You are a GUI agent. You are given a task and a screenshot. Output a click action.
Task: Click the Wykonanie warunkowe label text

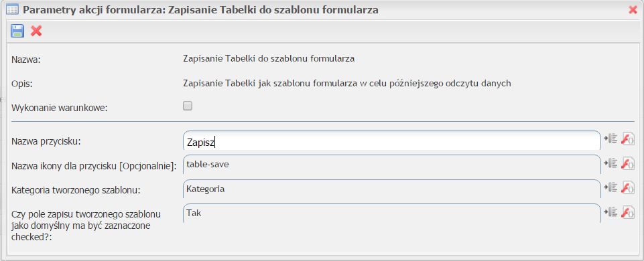(x=59, y=108)
